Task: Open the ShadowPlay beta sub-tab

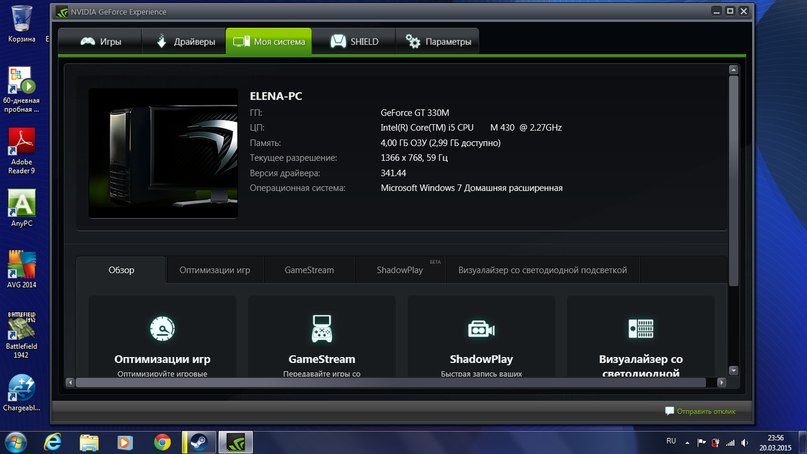Action: click(400, 270)
